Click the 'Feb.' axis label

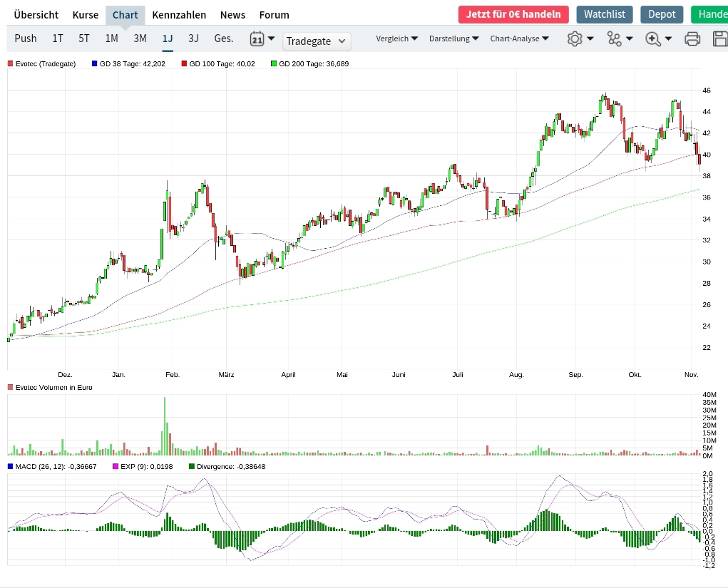173,374
